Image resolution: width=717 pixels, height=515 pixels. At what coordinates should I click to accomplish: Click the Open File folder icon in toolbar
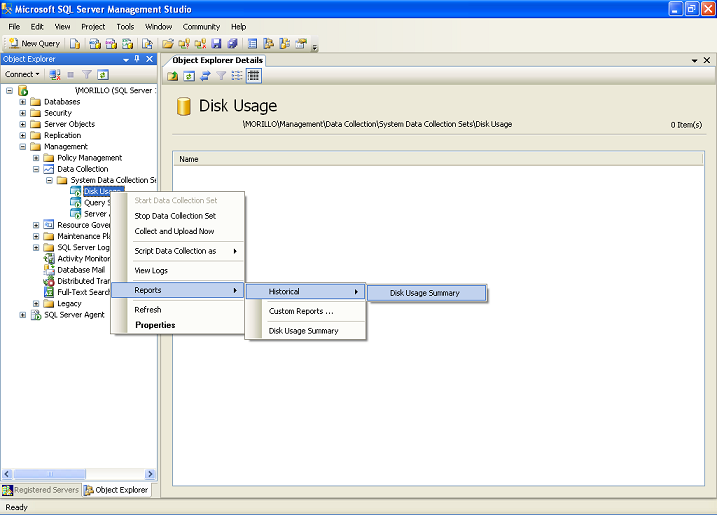click(x=168, y=43)
